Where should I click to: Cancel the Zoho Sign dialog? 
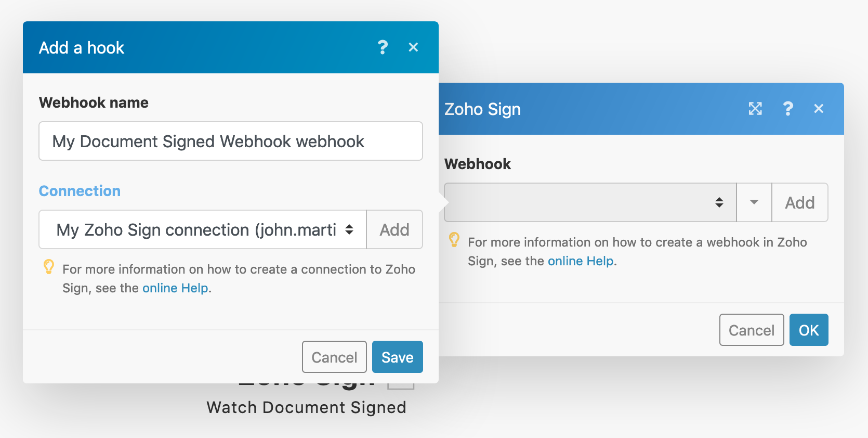751,330
